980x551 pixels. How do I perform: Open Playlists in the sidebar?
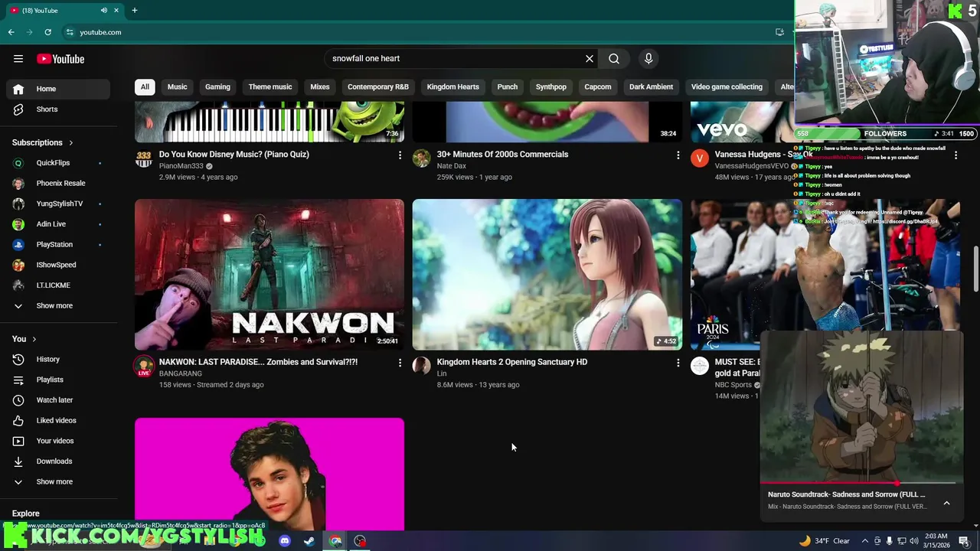(x=58, y=380)
